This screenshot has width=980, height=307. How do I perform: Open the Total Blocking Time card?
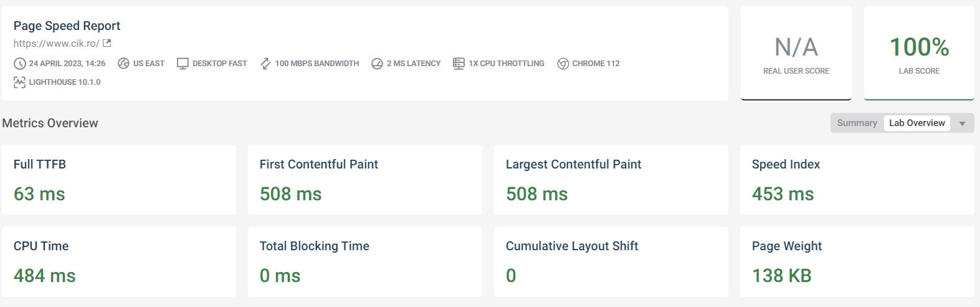pos(365,261)
